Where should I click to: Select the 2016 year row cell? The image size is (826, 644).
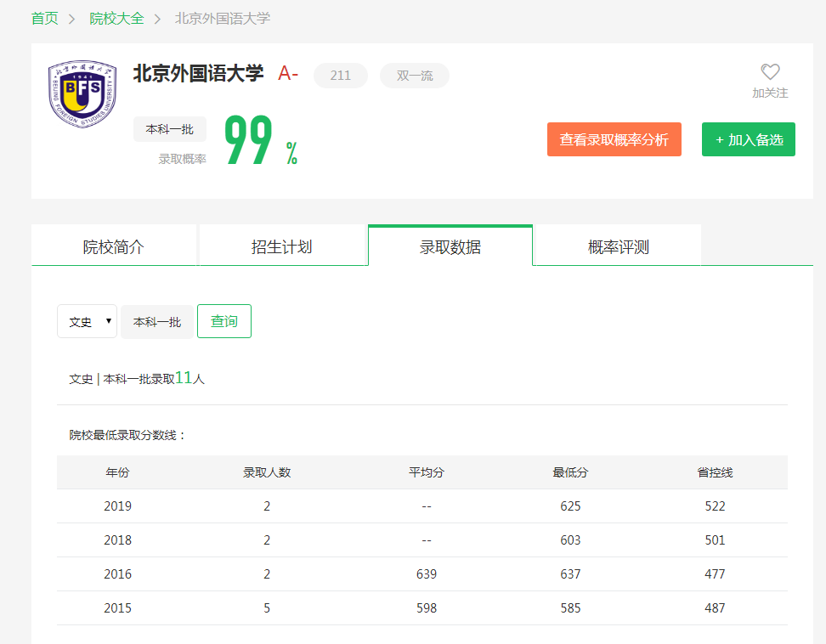click(x=117, y=574)
